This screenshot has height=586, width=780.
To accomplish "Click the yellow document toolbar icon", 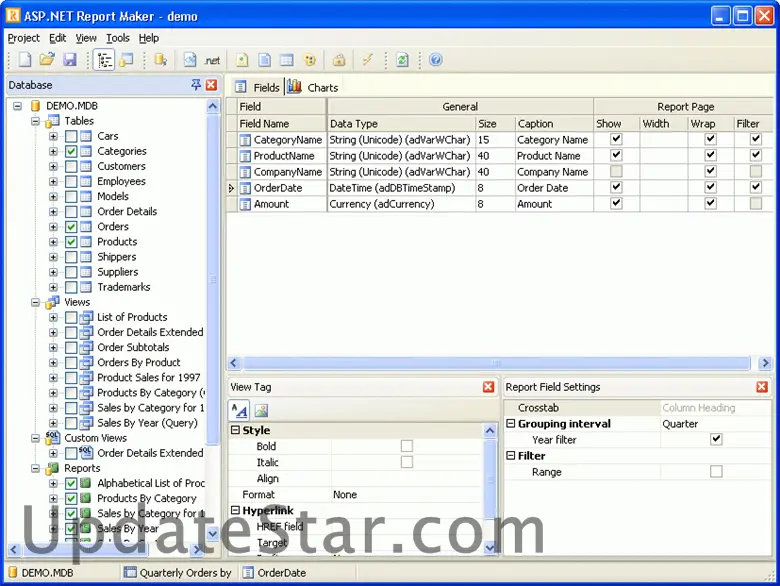I will coord(242,60).
